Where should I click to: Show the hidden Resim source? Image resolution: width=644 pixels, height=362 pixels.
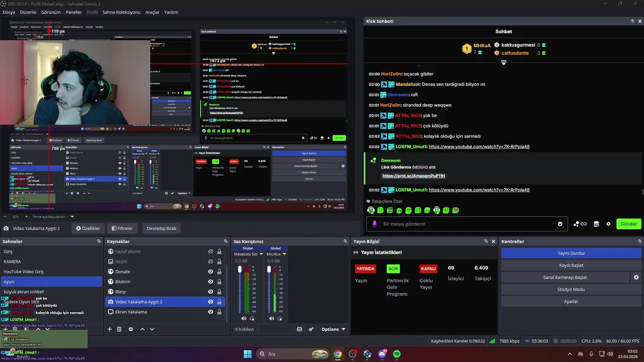pos(211,261)
